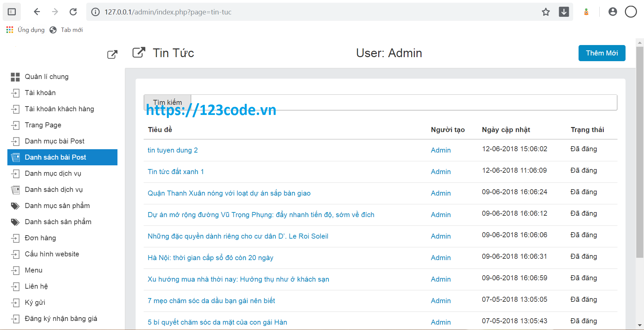644x330 pixels.
Task: Select the Danh sách dịch vụ list icon
Action: tap(15, 190)
